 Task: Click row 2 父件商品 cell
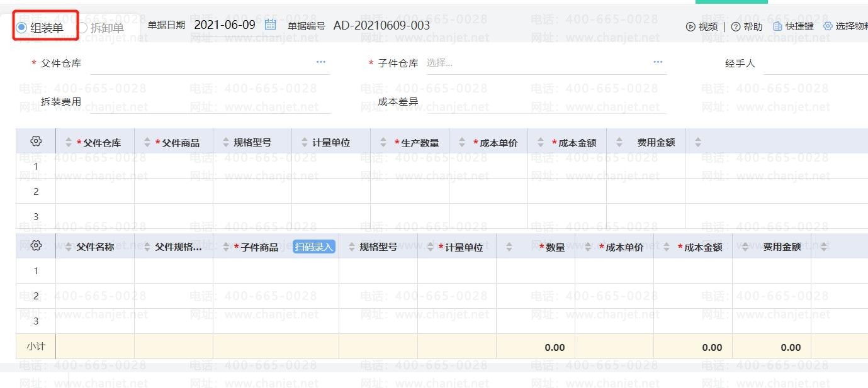174,191
